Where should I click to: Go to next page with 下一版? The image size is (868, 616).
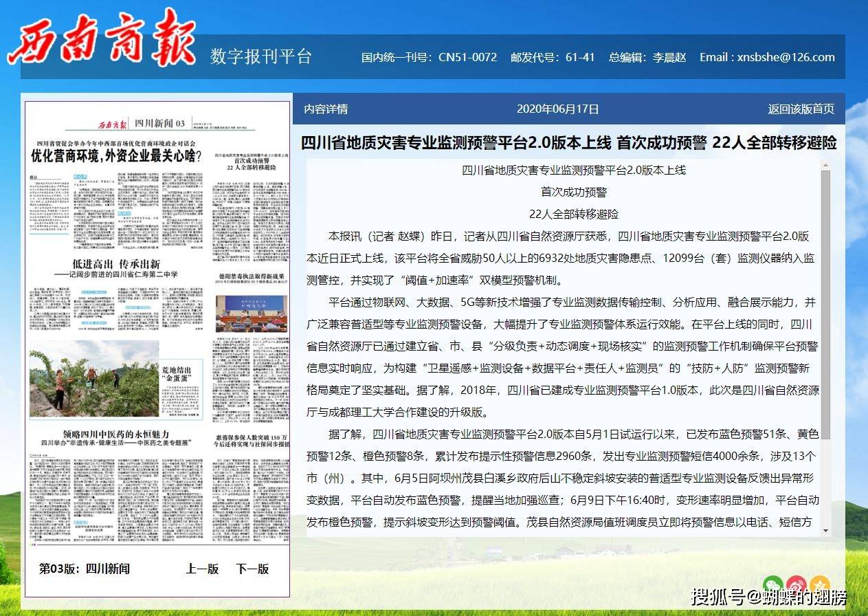252,569
